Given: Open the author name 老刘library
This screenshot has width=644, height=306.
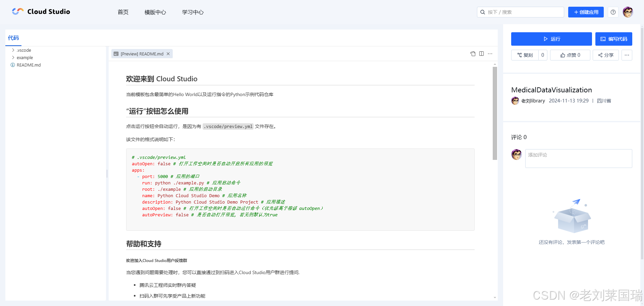Looking at the screenshot, I should 533,101.
